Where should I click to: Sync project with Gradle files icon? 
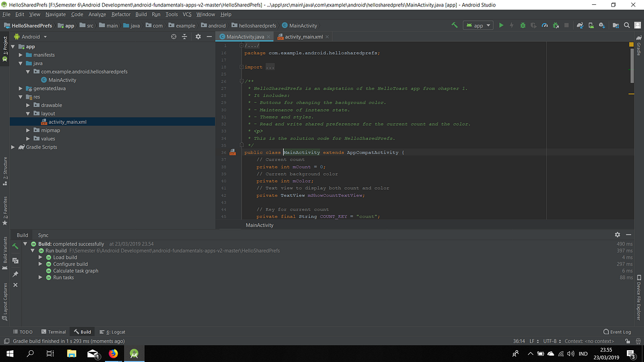[580, 25]
